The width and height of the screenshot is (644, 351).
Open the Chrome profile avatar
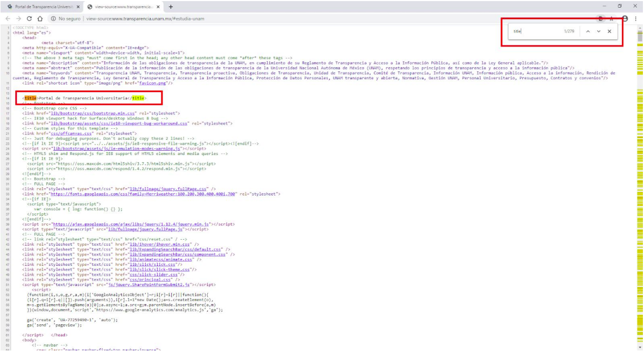point(625,19)
